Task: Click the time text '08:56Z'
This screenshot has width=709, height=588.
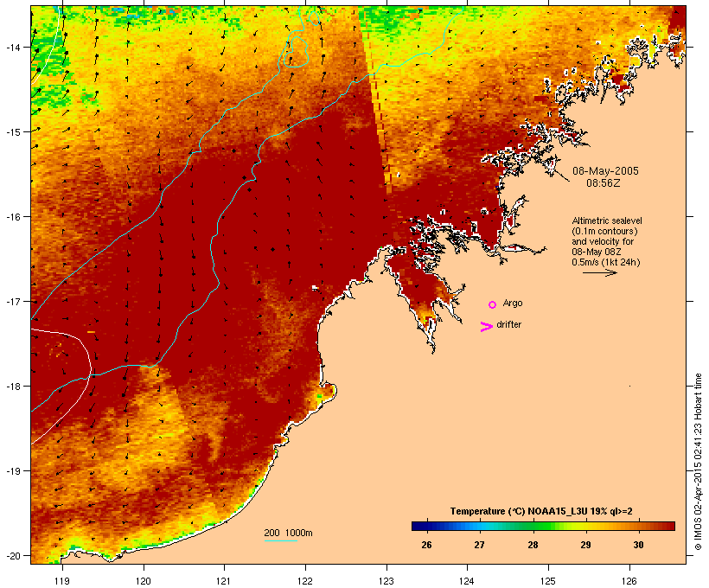Action: coord(604,183)
